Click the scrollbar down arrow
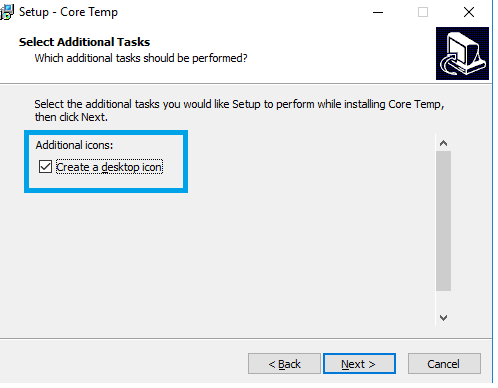This screenshot has height=388, width=498. 443,318
